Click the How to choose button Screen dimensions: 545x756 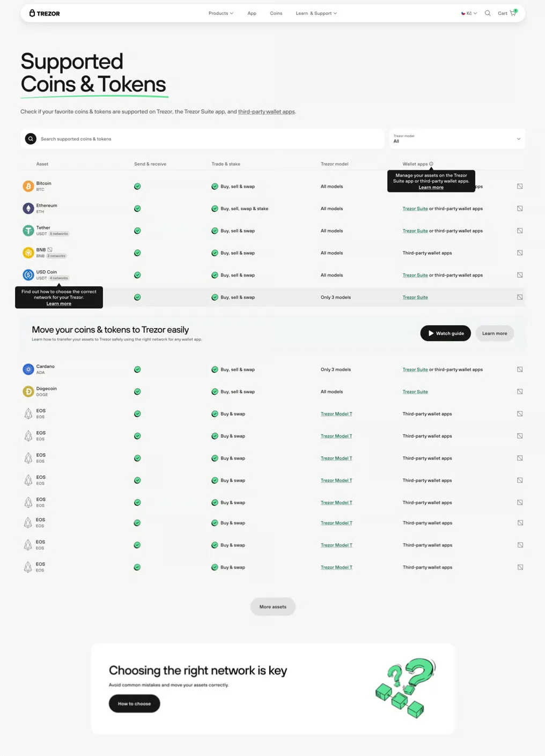[135, 703]
